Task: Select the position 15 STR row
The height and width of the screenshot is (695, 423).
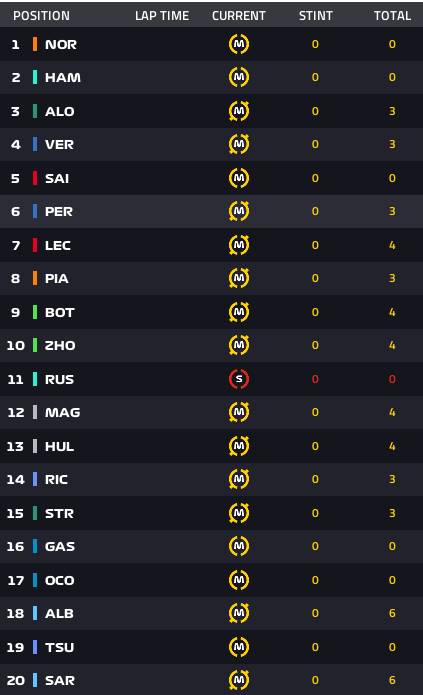Action: click(x=212, y=513)
